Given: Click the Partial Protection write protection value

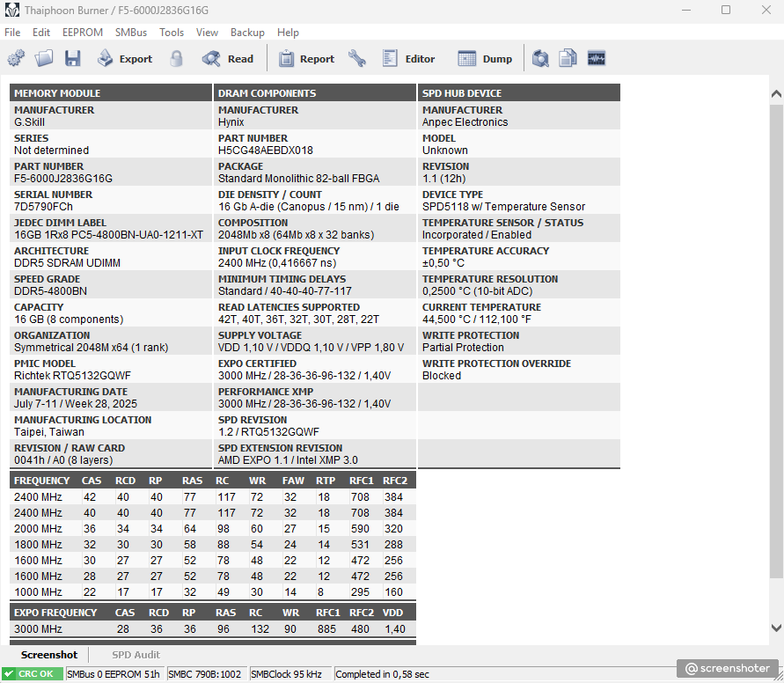Looking at the screenshot, I should pyautogui.click(x=463, y=348).
